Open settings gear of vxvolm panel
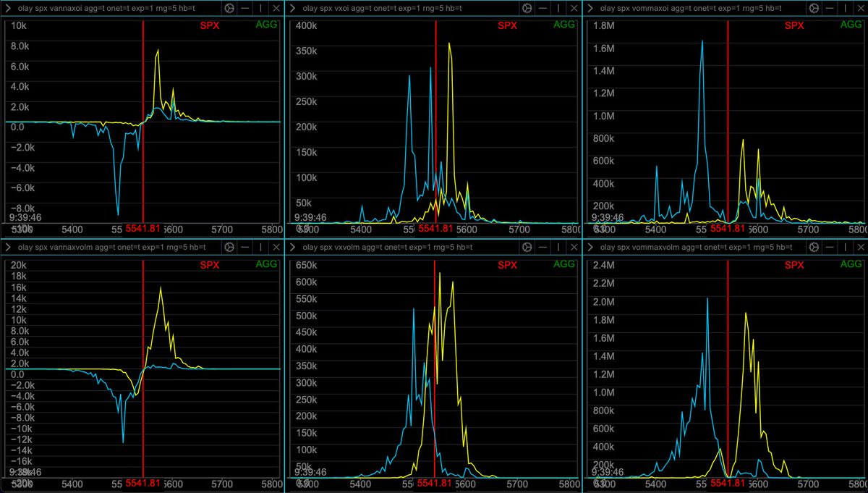 click(x=527, y=248)
